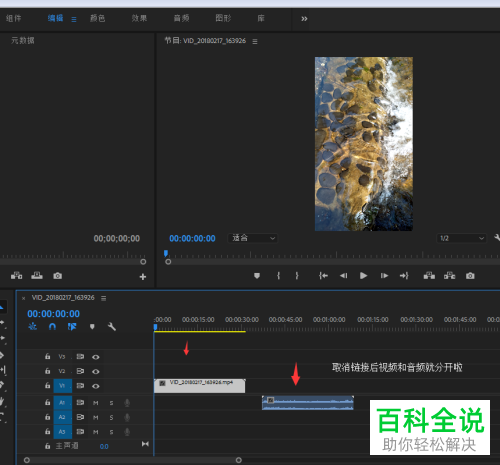Solo audio track A1
The width and height of the screenshot is (500, 465).
(x=111, y=403)
